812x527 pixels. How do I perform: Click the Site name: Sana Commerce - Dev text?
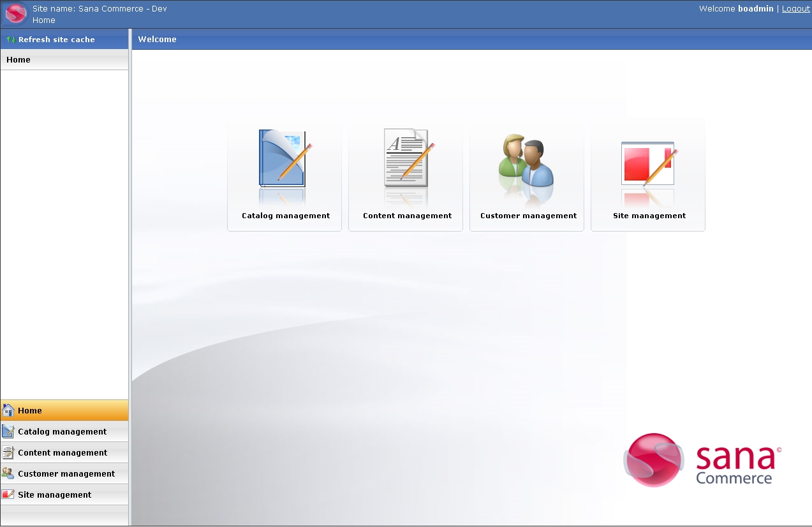tap(100, 9)
